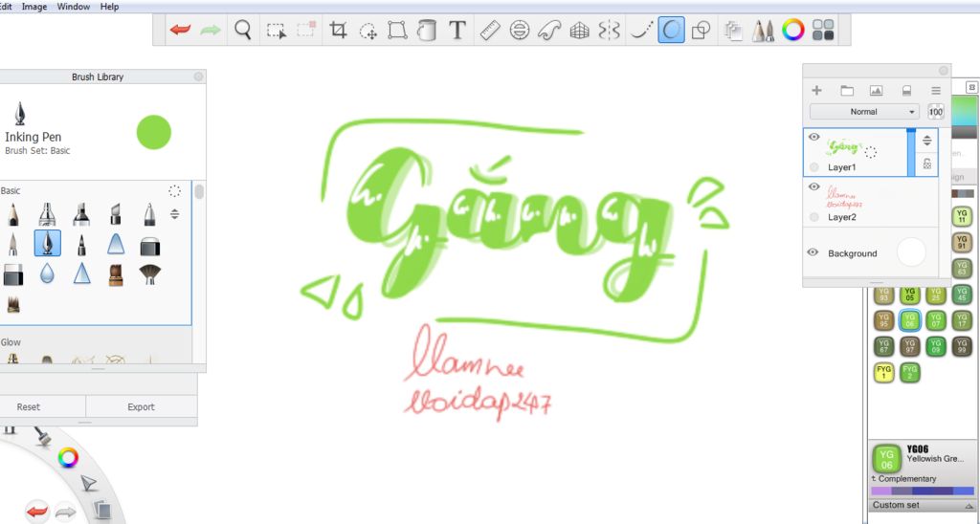Click the Layer1 reorder up-down arrows

click(x=926, y=141)
